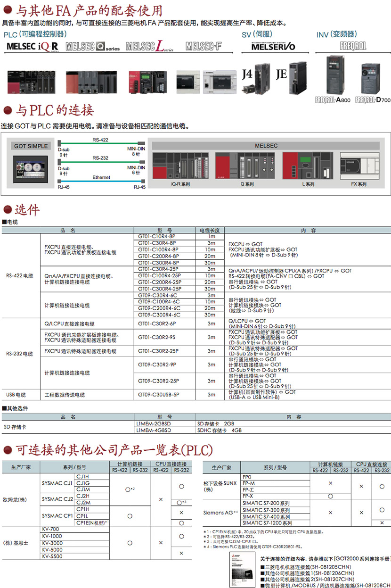Viewport: 391px width, 588px height.
Task: Click the green RS-422 cable line
Action: (98, 144)
